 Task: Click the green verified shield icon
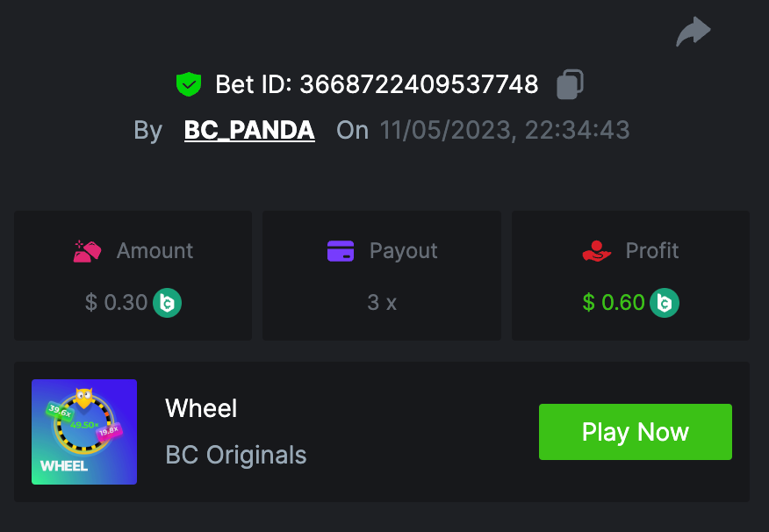(189, 84)
